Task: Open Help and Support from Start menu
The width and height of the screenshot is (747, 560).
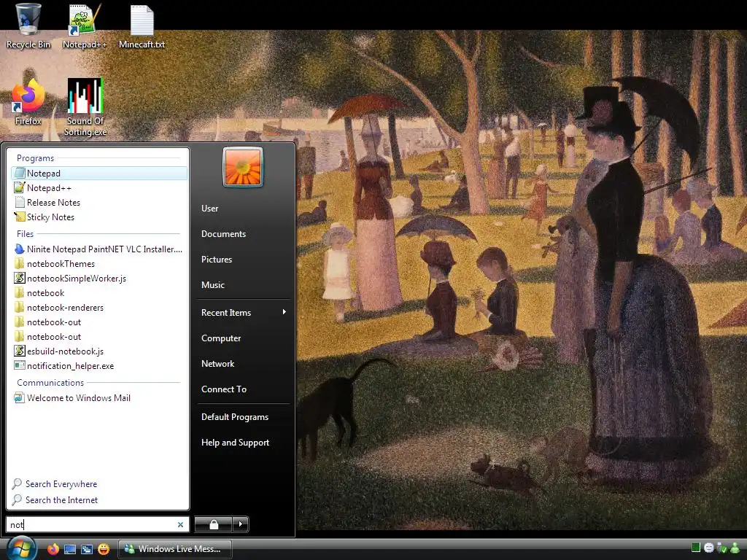Action: [x=244, y=443]
